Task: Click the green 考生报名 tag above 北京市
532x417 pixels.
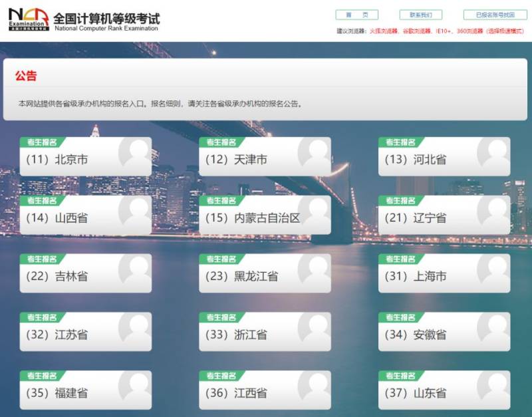Action: [42, 142]
